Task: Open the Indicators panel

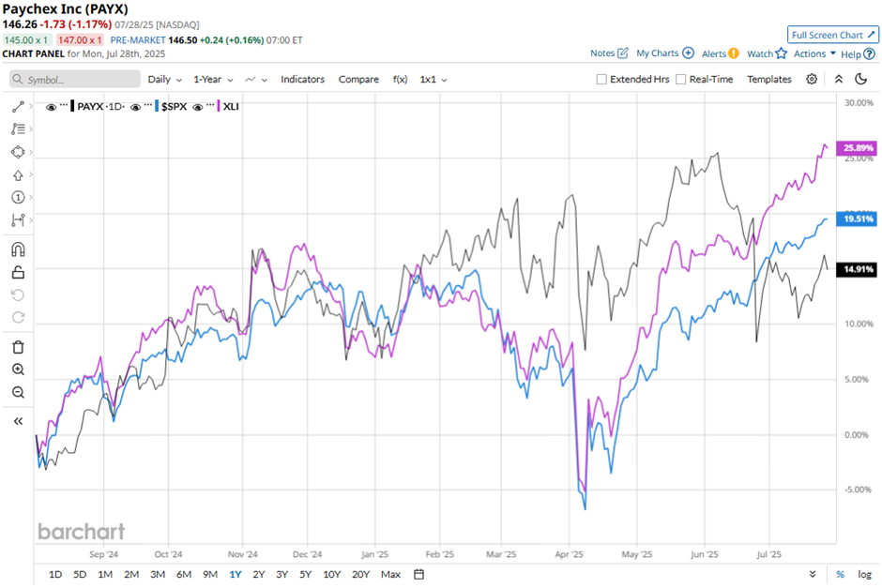Action: 303,80
